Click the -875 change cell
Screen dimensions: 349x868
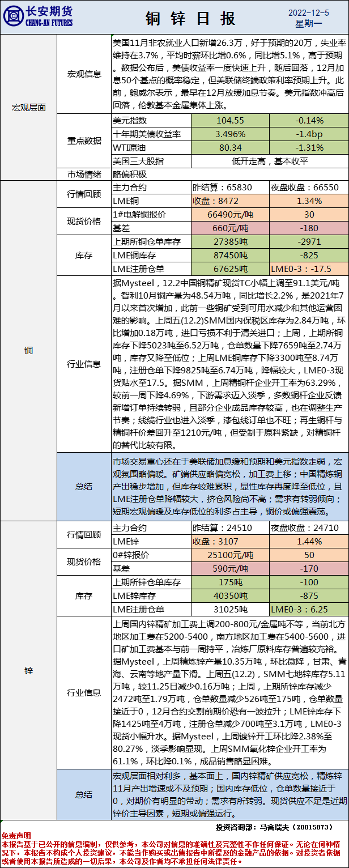pyautogui.click(x=309, y=595)
